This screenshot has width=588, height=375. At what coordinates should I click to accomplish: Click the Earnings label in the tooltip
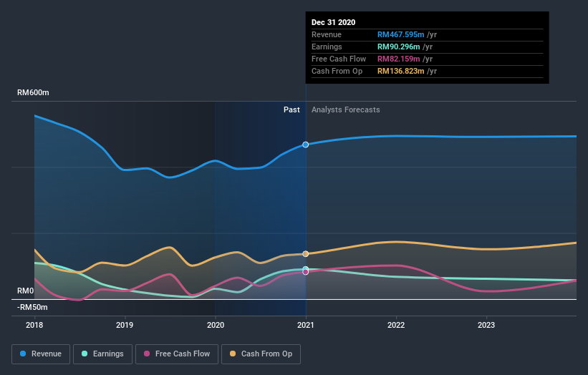coord(327,47)
